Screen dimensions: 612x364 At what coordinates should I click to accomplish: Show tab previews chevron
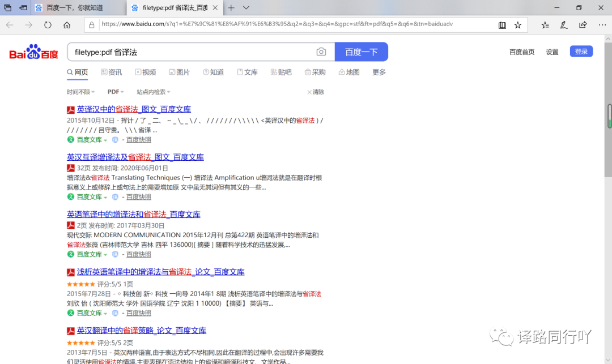coord(246,8)
